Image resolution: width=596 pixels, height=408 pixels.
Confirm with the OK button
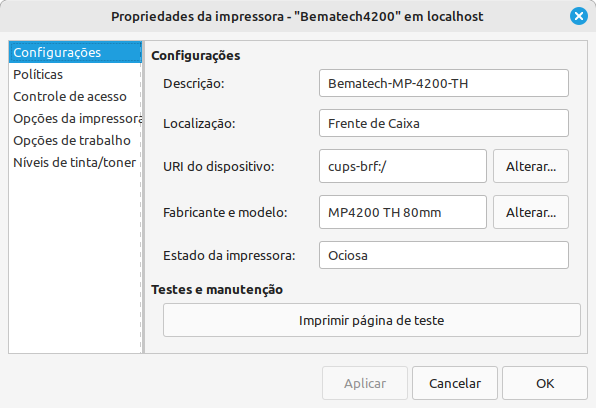point(545,383)
